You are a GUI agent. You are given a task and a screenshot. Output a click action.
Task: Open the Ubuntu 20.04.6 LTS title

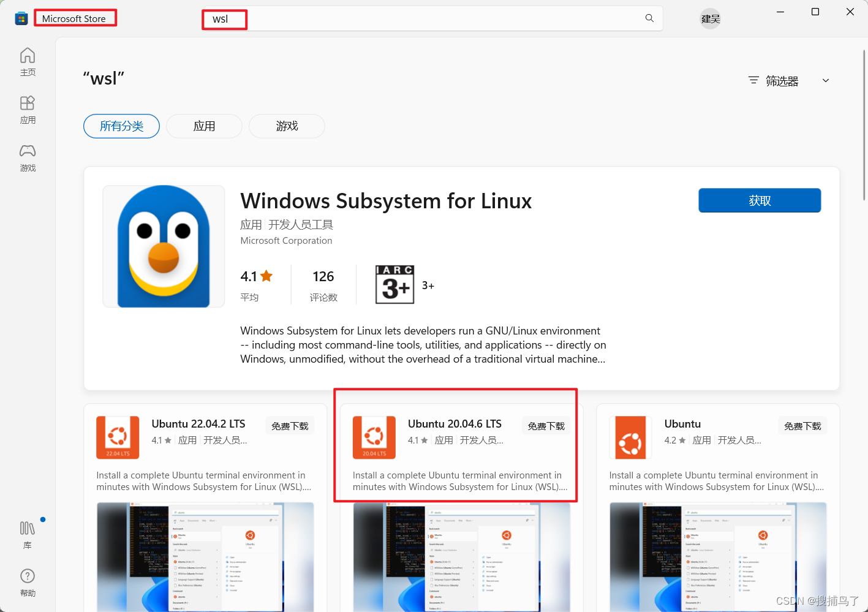pyautogui.click(x=455, y=424)
